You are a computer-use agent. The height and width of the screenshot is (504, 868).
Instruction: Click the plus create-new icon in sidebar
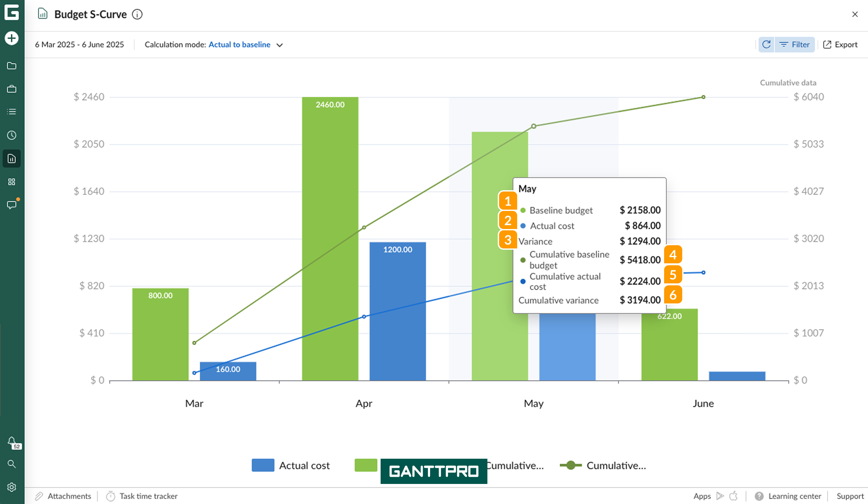tap(12, 38)
